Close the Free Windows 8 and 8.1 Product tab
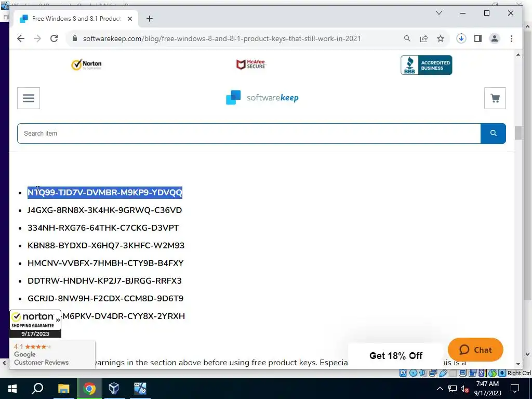 (130, 19)
